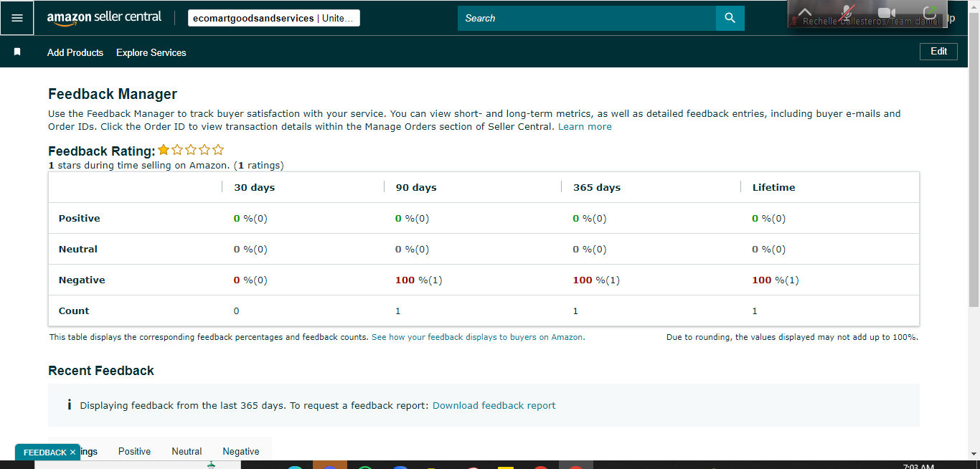
Task: Click the vertical scrollbar thumb
Action: 974,159
